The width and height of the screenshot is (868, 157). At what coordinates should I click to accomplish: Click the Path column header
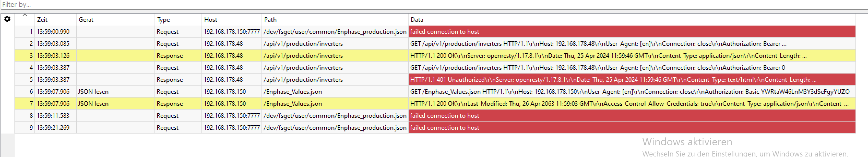point(270,20)
